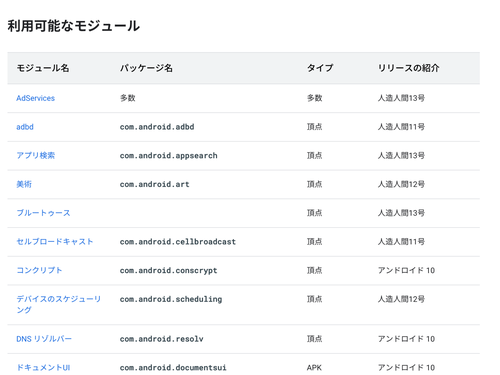The image size is (500, 375).
Task: Open the コンクリプト module link
Action: [39, 270]
